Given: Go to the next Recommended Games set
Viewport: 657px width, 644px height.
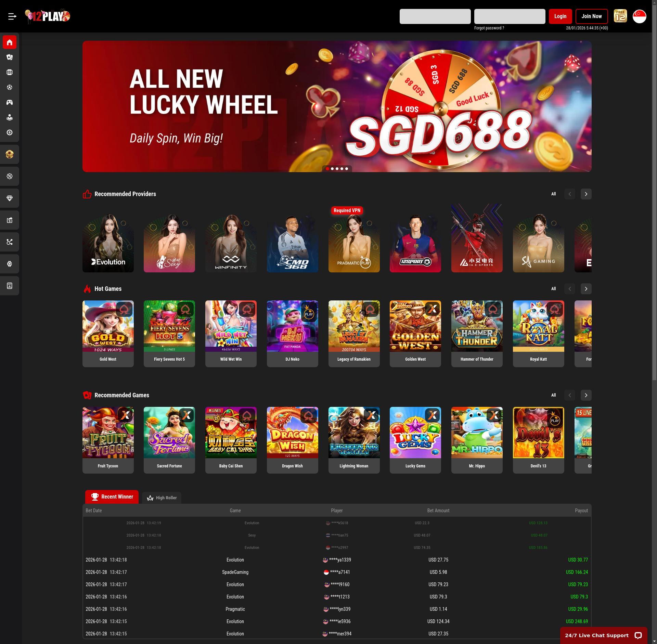Looking at the screenshot, I should 586,395.
